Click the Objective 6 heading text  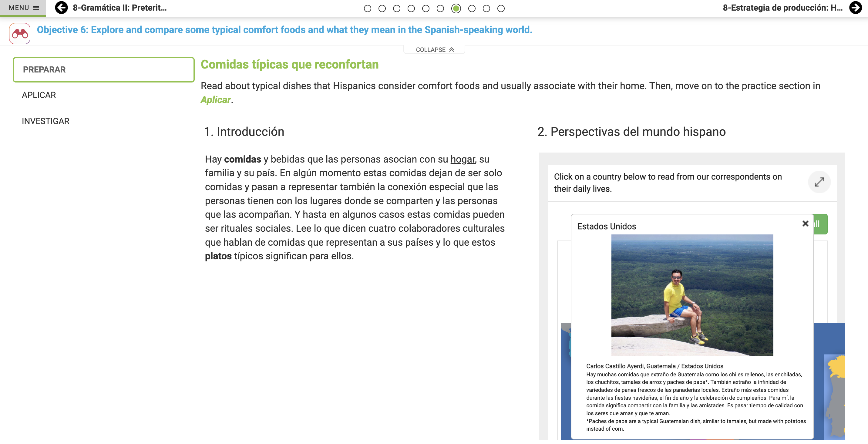pyautogui.click(x=284, y=30)
